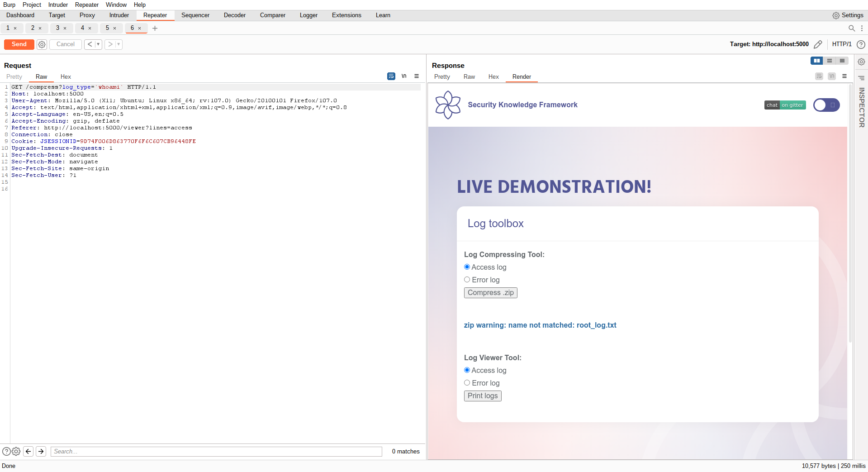
Task: Toggle request word wrap icon
Action: pyautogui.click(x=391, y=76)
